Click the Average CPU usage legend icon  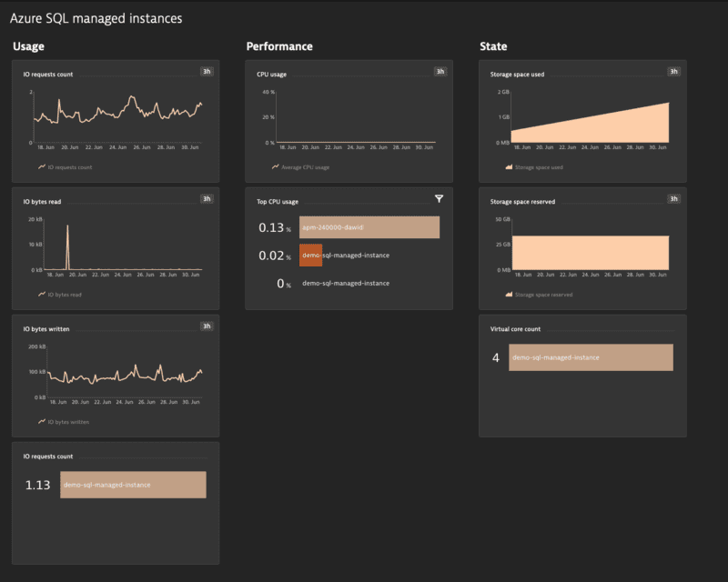pos(273,166)
